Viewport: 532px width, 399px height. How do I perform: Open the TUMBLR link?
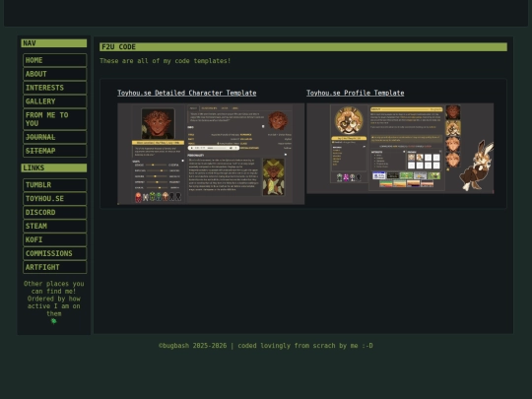pyautogui.click(x=54, y=185)
